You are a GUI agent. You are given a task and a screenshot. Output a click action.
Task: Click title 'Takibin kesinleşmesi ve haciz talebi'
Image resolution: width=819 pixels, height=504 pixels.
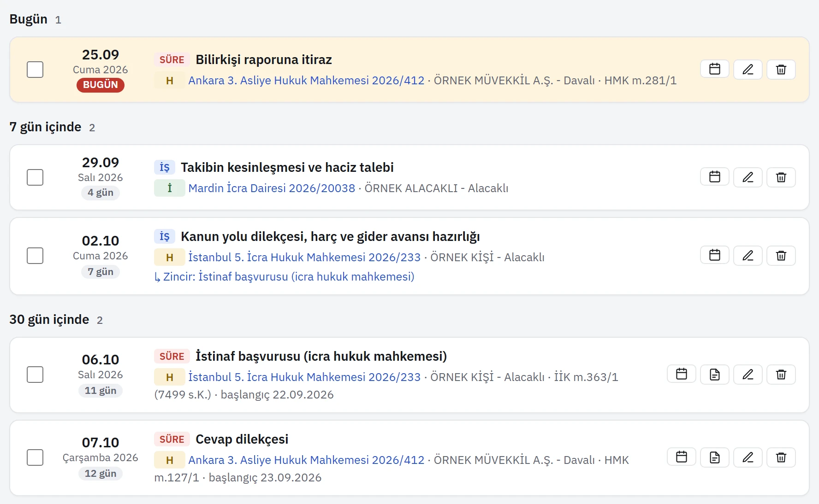coord(287,168)
